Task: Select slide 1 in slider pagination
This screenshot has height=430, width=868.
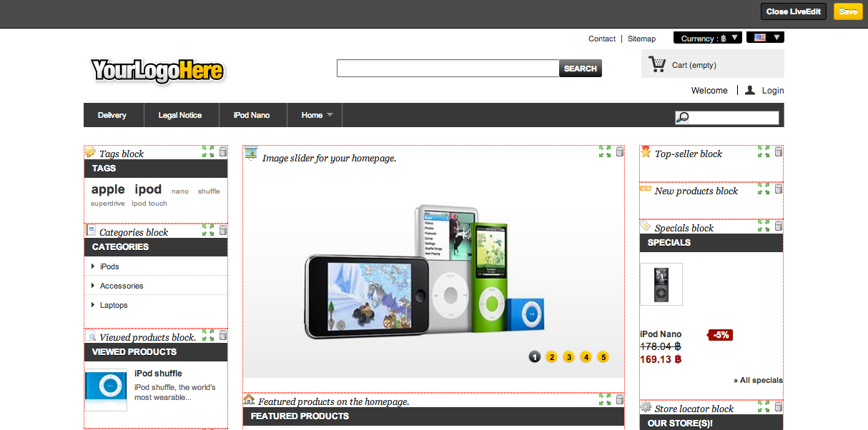Action: point(534,356)
